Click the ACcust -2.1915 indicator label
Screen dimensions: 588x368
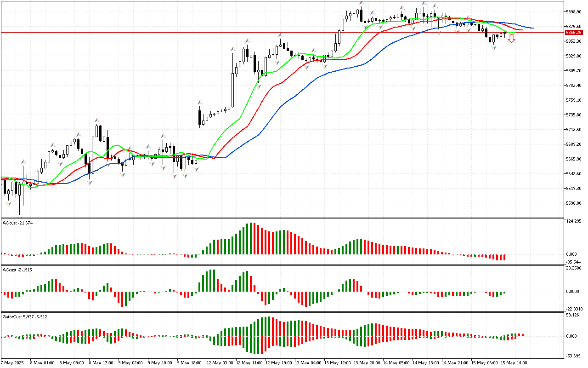pos(17,269)
